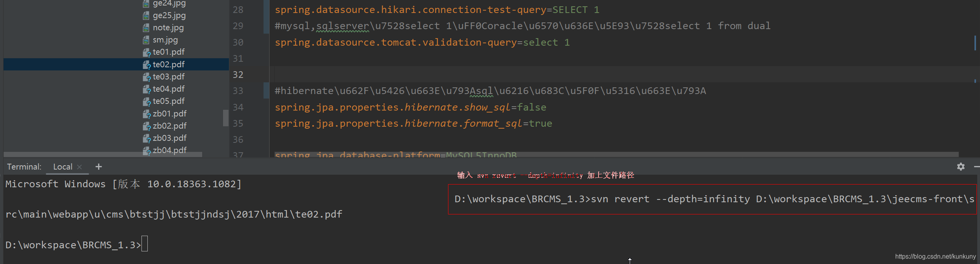Screen dimensions: 980x264
Task: Place cursor in connection-test-query line
Action: [437, 10]
